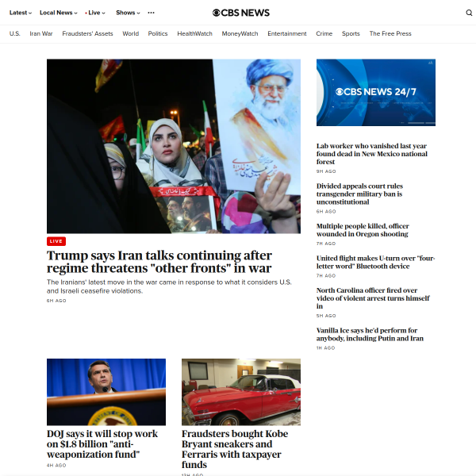Viewport: 476px width, 476px height.
Task: Open the Live dropdown menu
Action: (95, 13)
